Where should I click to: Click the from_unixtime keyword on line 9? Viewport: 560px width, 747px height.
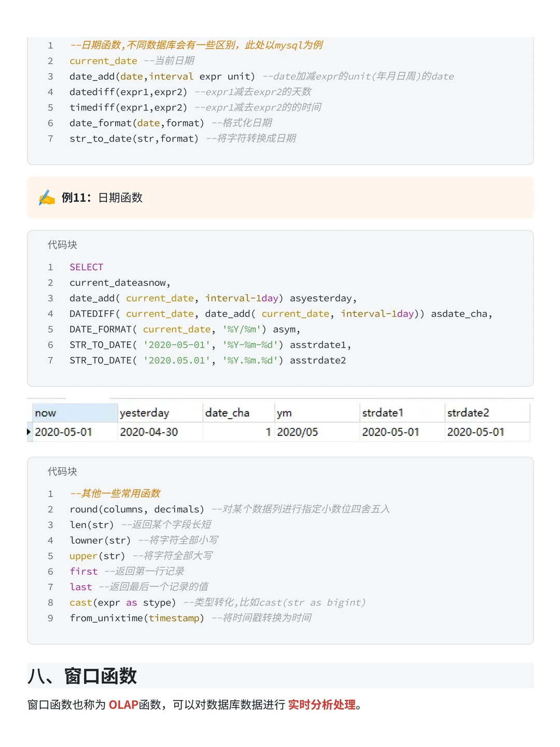pyautogui.click(x=105, y=618)
